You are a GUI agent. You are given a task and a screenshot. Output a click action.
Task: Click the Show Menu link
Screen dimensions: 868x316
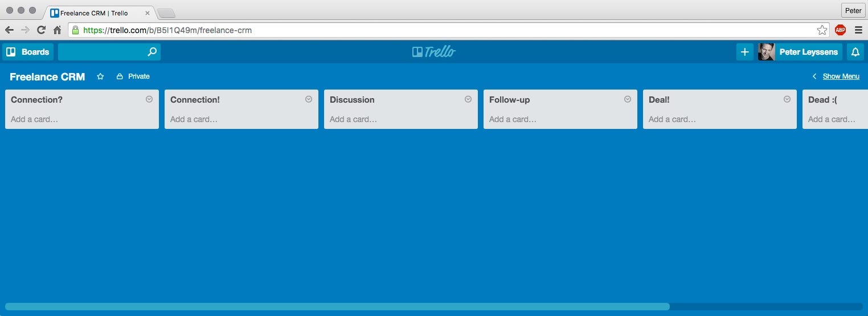[x=841, y=76]
